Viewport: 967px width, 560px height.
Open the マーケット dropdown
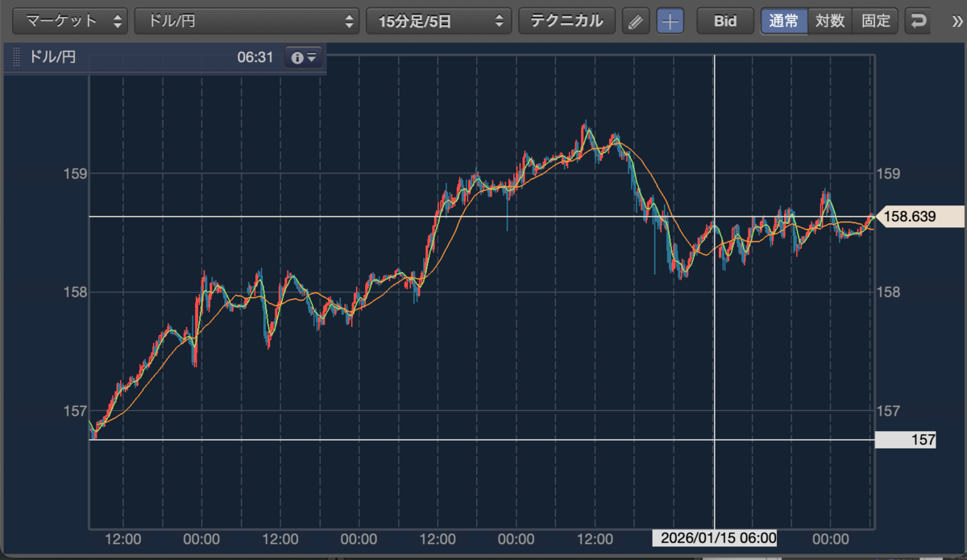click(x=71, y=21)
